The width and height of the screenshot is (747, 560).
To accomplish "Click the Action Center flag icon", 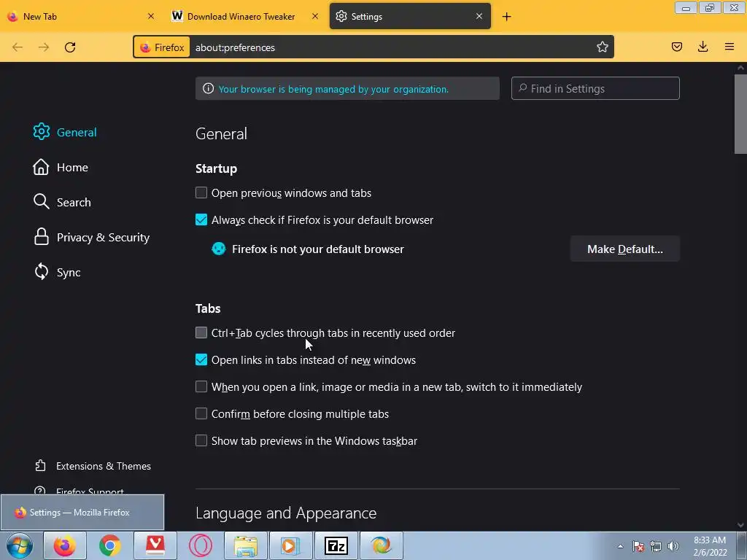I will (638, 546).
